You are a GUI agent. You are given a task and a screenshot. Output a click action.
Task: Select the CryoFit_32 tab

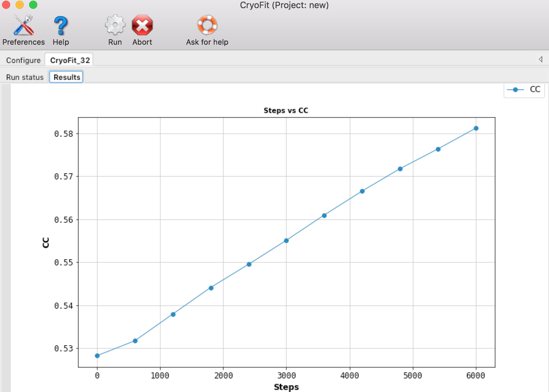click(70, 60)
